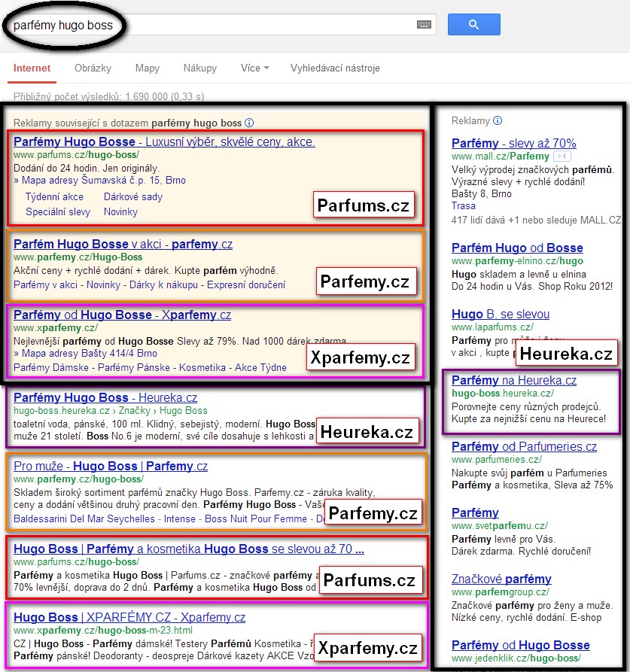Click Mapa adresy Bašty 414/4 Brno
Screen dimensions: 630x672
[90, 353]
